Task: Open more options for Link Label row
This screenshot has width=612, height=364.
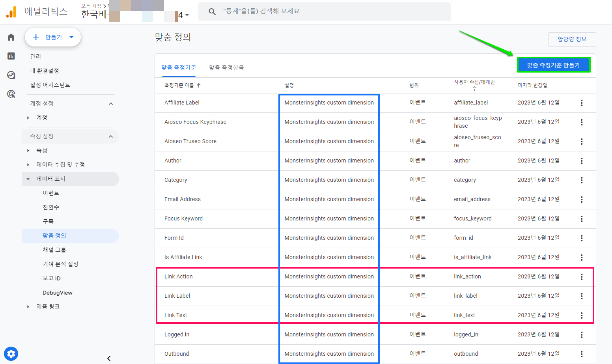Action: point(582,296)
